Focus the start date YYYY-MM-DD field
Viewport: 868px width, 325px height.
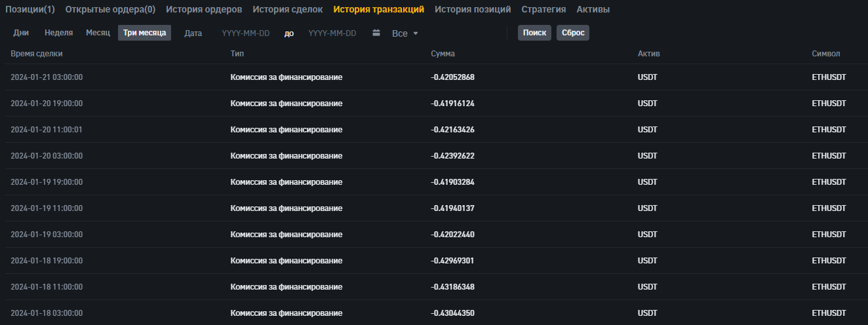[246, 33]
